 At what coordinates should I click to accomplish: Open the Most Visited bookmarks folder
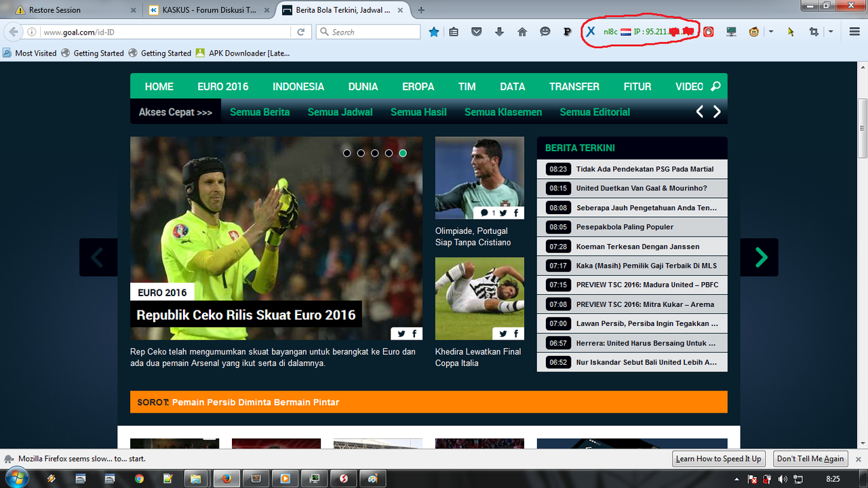[x=30, y=53]
